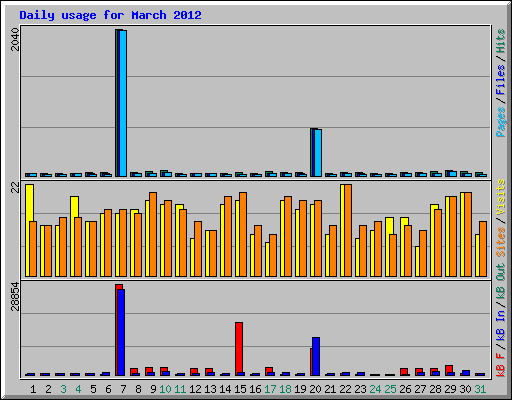
Task: Click day label 26 on x-axis
Action: (x=405, y=389)
